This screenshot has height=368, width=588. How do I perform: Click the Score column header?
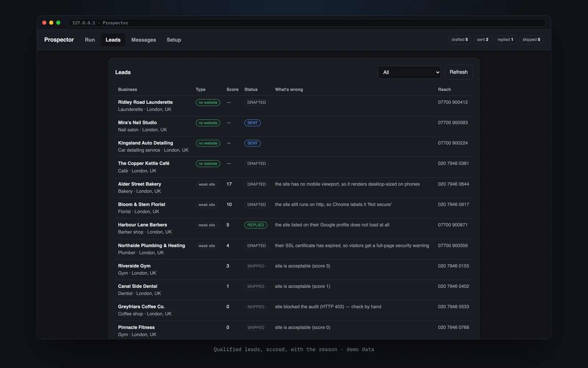pos(232,89)
